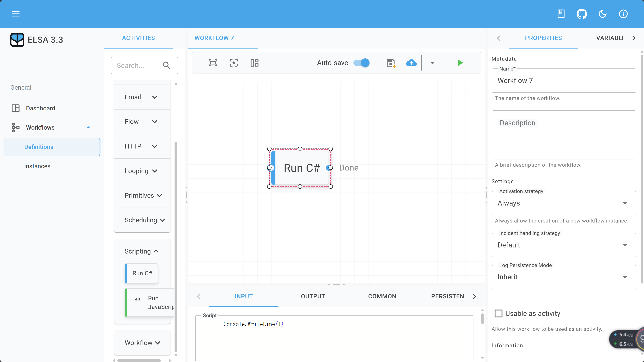644x362 pixels.
Task: Go to Instances in sidebar
Action: 37,166
